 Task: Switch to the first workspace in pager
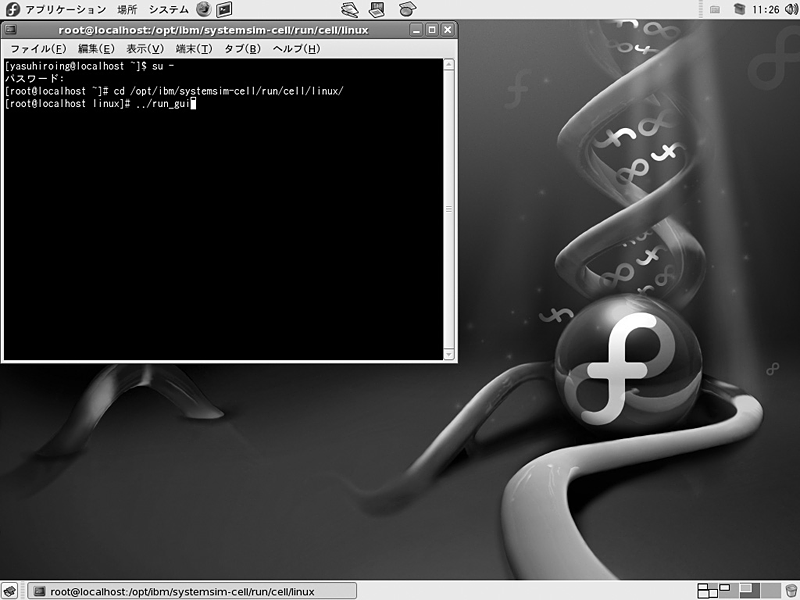point(707,591)
